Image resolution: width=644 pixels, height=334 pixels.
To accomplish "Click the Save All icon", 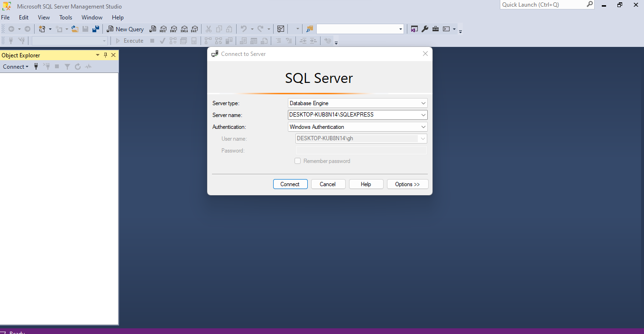I will tap(96, 29).
